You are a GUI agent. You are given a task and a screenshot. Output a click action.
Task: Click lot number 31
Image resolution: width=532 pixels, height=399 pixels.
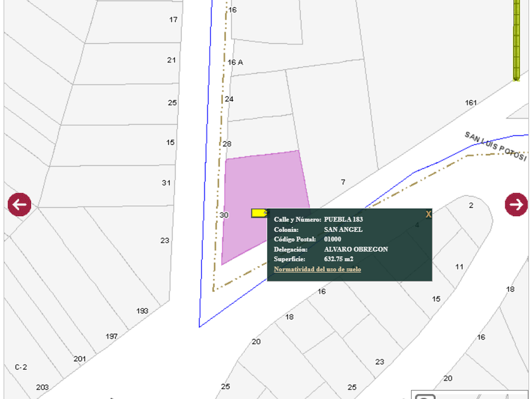(166, 183)
